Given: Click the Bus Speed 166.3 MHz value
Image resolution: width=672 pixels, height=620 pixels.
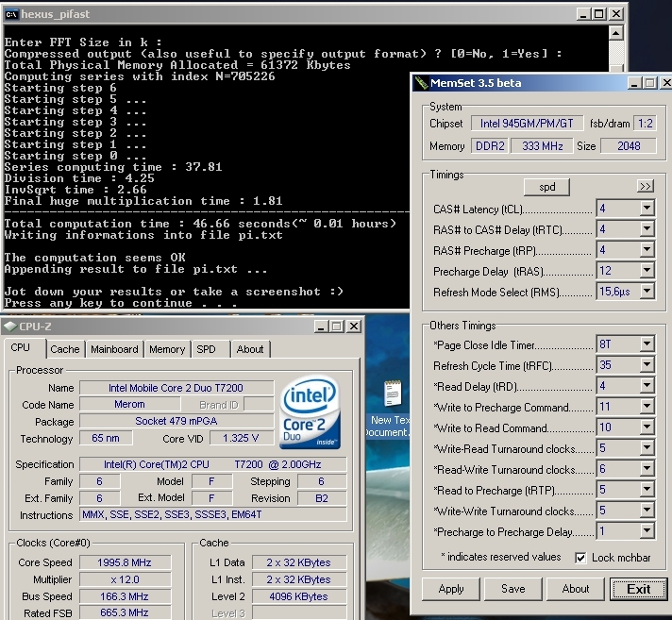Looking at the screenshot, I should 126,596.
